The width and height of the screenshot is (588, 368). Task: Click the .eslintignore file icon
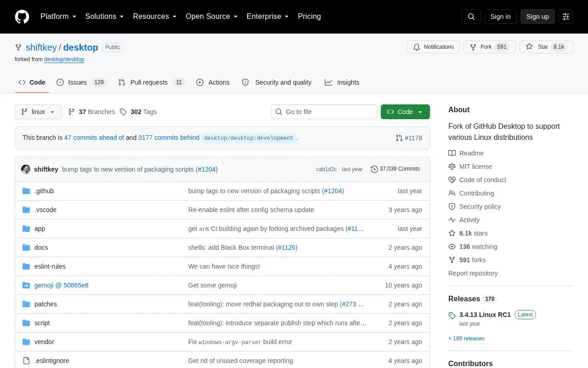tap(26, 361)
